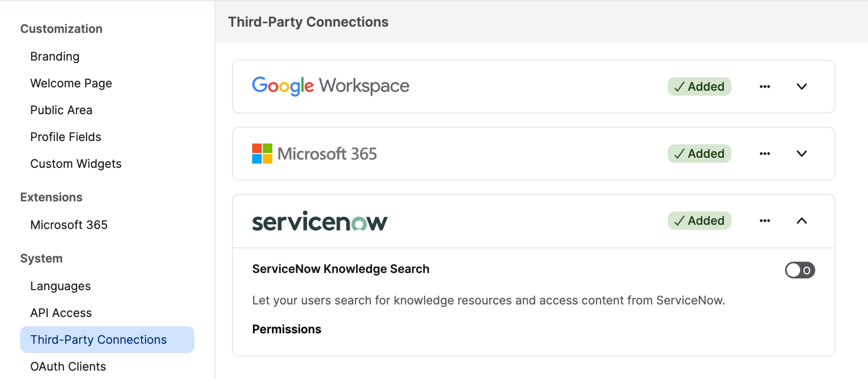Collapse the ServiceNow connection panel
The height and width of the screenshot is (379, 868).
click(x=802, y=221)
